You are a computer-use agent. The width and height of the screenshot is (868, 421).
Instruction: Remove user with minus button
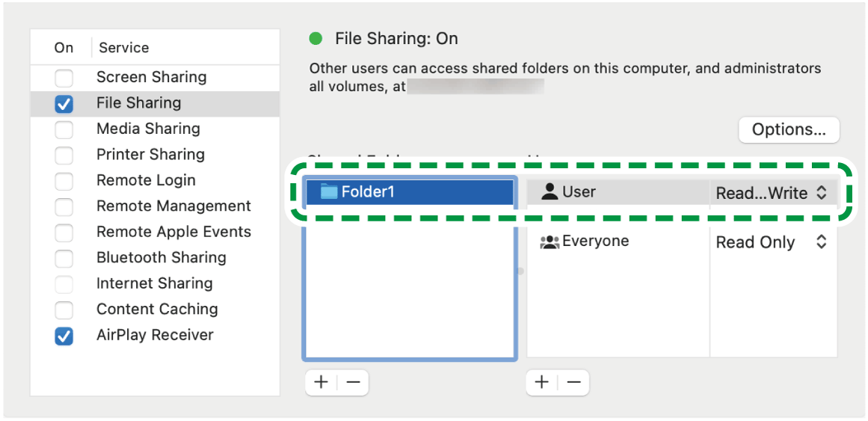click(573, 382)
